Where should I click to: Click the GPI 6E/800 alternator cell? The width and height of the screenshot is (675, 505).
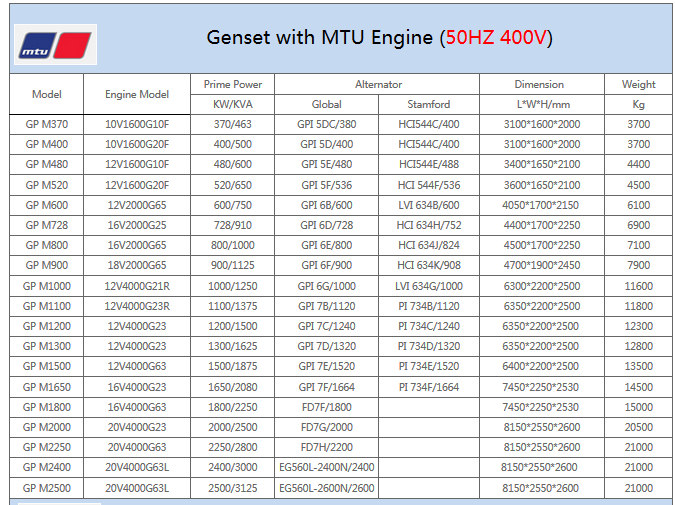[326, 246]
